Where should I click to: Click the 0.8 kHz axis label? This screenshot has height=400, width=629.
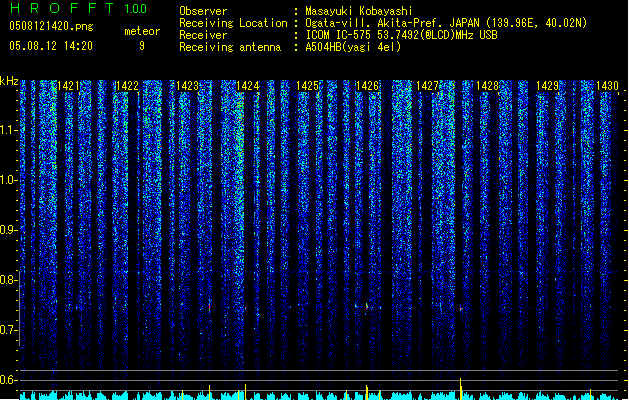[8, 280]
